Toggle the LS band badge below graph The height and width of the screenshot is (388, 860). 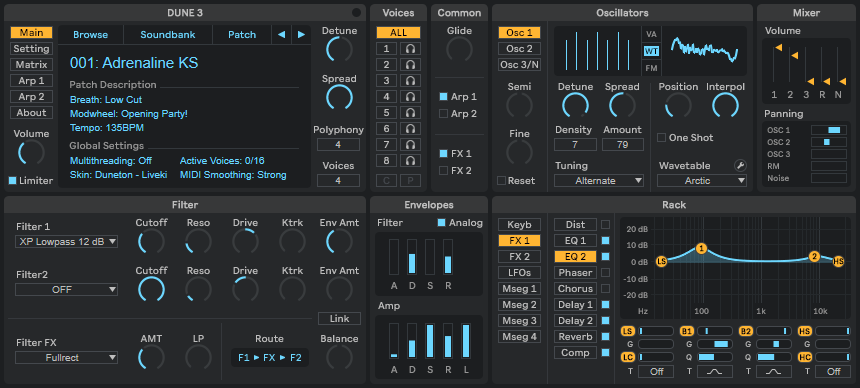[x=628, y=331]
